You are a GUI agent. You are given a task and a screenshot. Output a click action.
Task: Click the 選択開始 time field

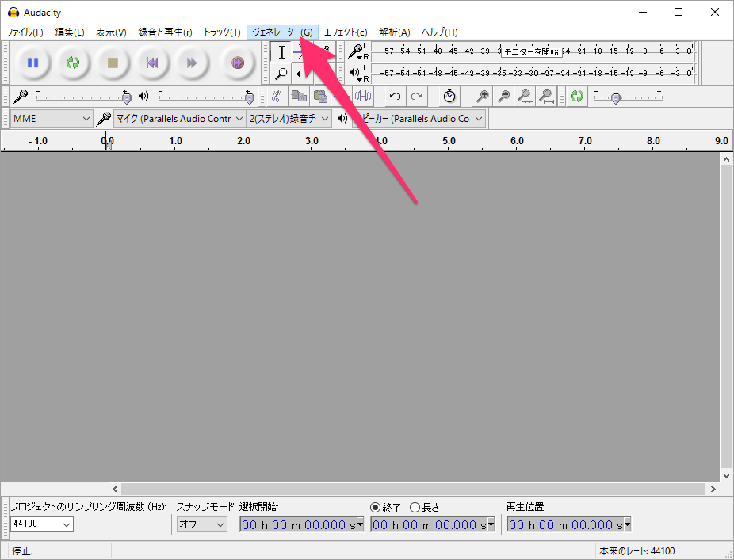(x=301, y=524)
